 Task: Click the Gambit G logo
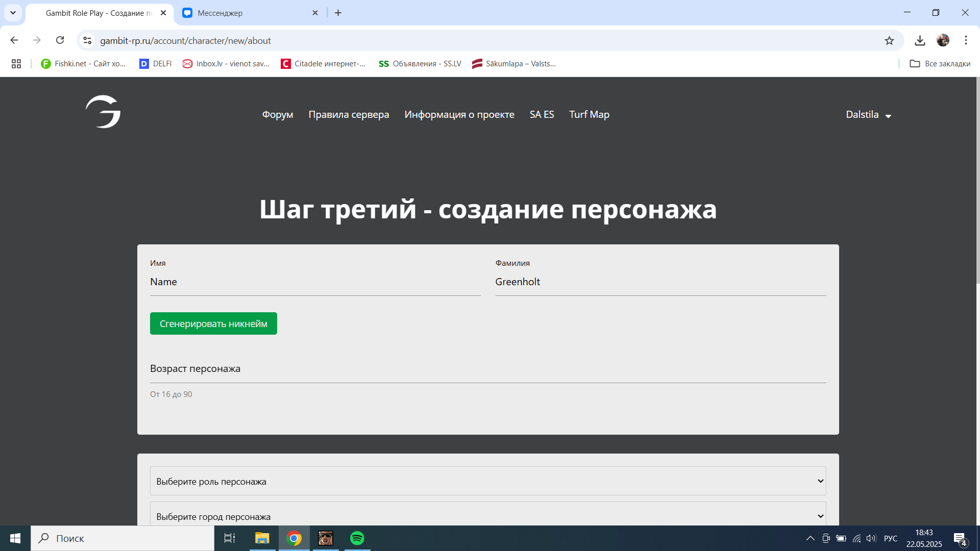(103, 112)
